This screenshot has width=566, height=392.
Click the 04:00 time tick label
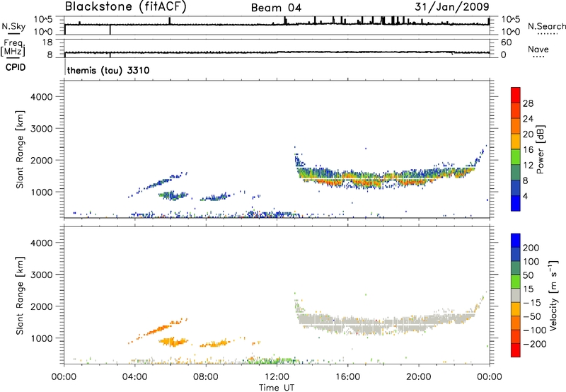(x=134, y=377)
